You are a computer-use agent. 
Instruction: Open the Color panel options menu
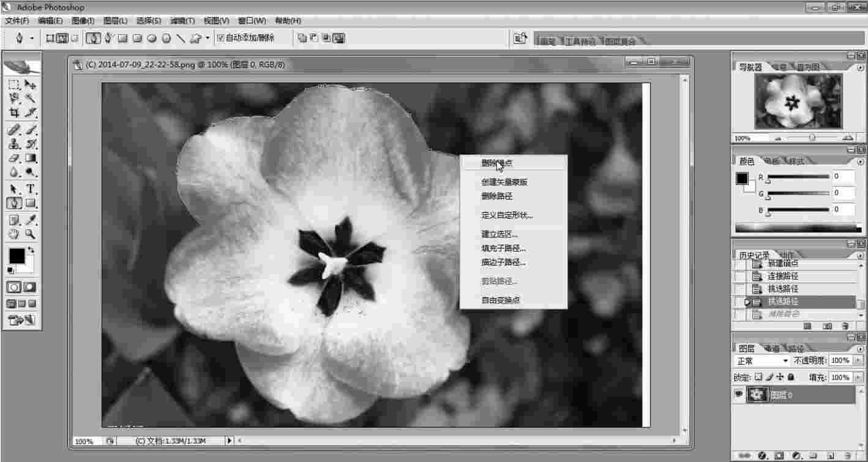click(x=861, y=161)
